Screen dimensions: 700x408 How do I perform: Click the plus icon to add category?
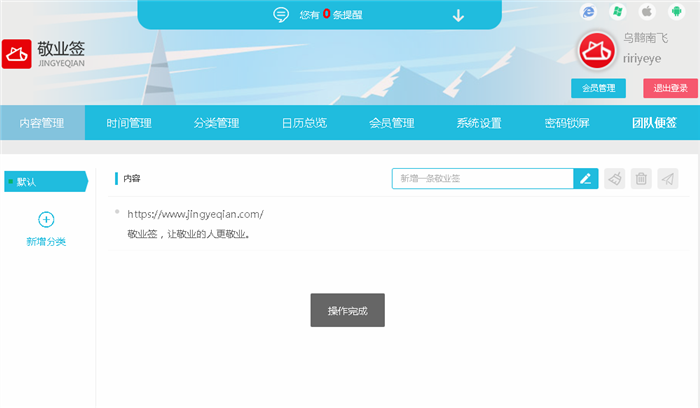(46, 220)
